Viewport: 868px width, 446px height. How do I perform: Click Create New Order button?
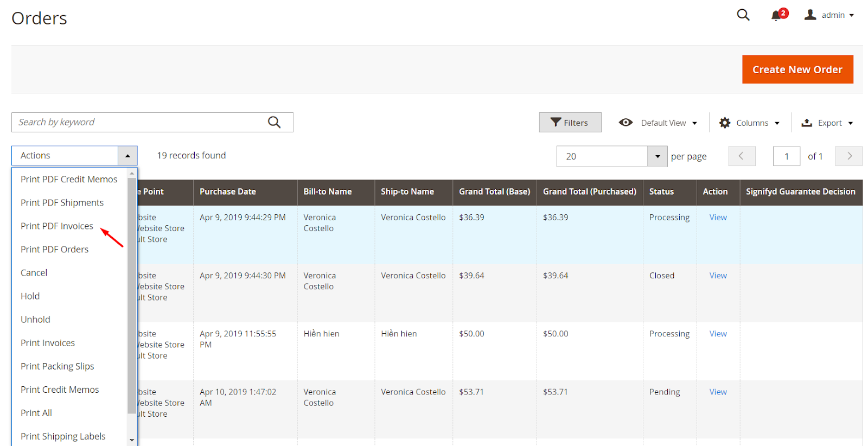click(x=797, y=69)
